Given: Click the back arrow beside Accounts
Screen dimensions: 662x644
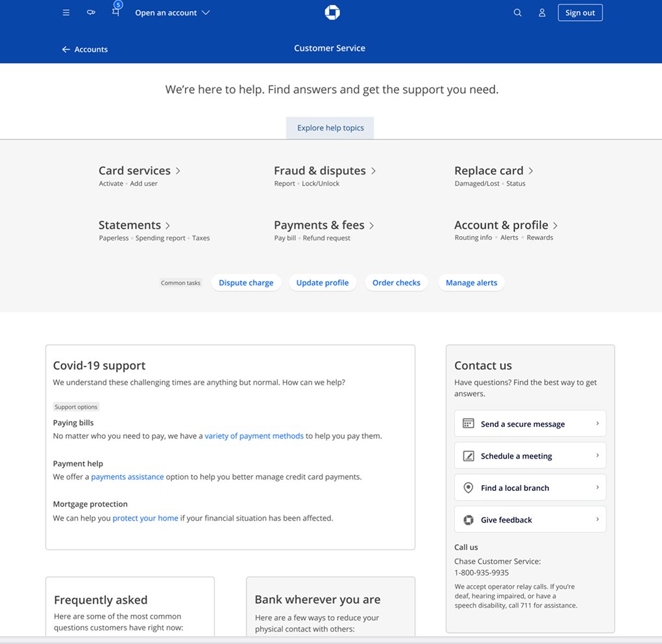Looking at the screenshot, I should click(66, 49).
